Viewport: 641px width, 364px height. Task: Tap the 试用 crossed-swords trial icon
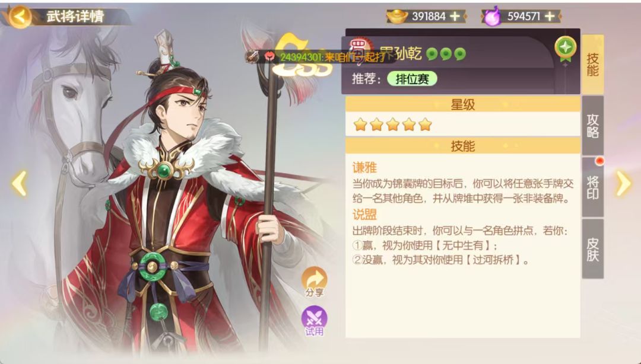314,321
